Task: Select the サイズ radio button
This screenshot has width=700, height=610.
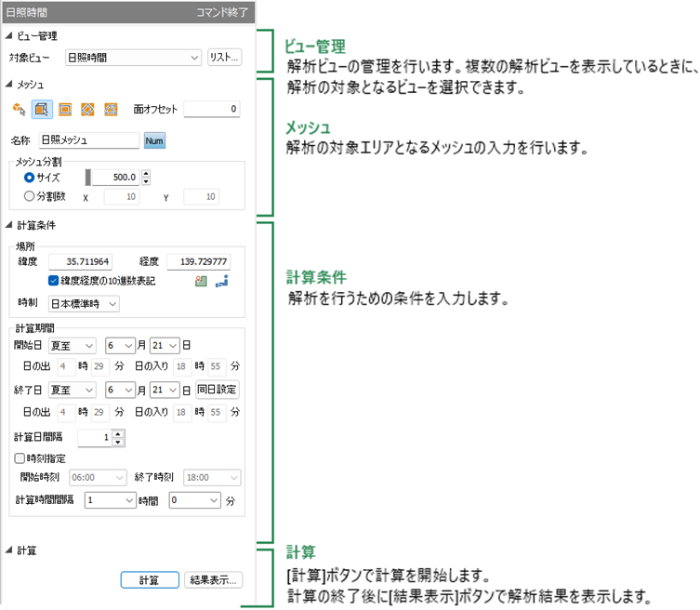Action: 29,178
